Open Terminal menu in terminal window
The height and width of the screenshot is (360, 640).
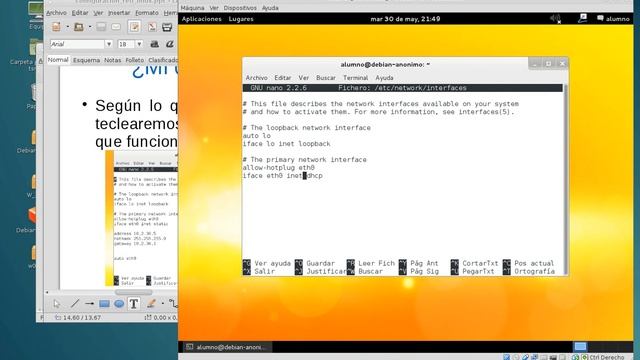355,78
